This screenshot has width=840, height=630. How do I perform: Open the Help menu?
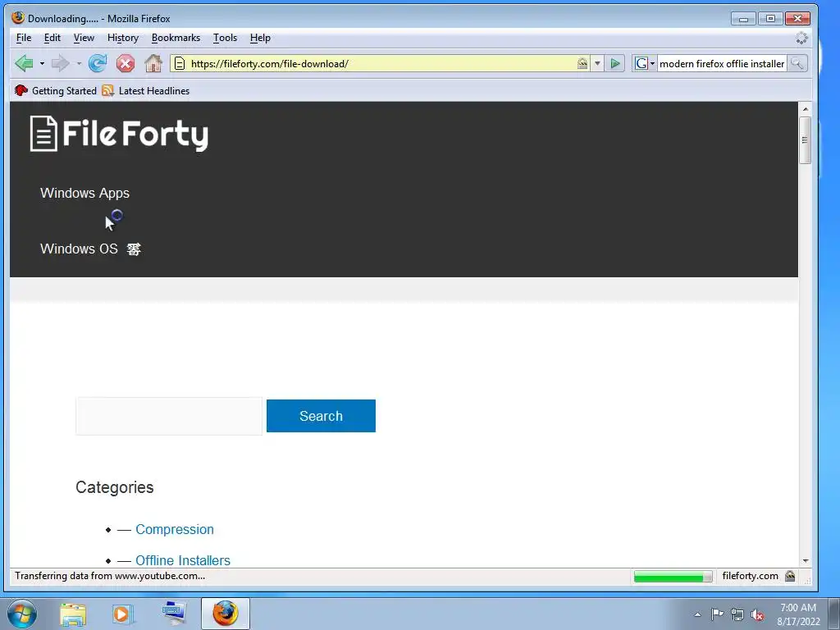click(260, 38)
